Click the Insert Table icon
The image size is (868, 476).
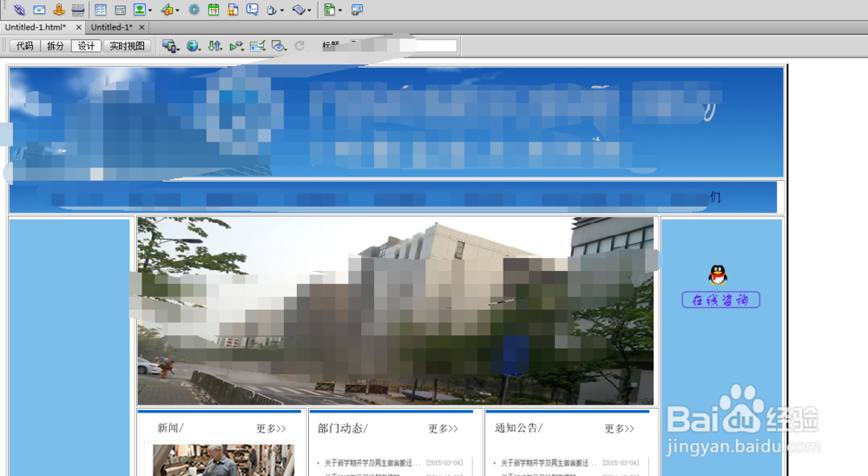(x=100, y=10)
